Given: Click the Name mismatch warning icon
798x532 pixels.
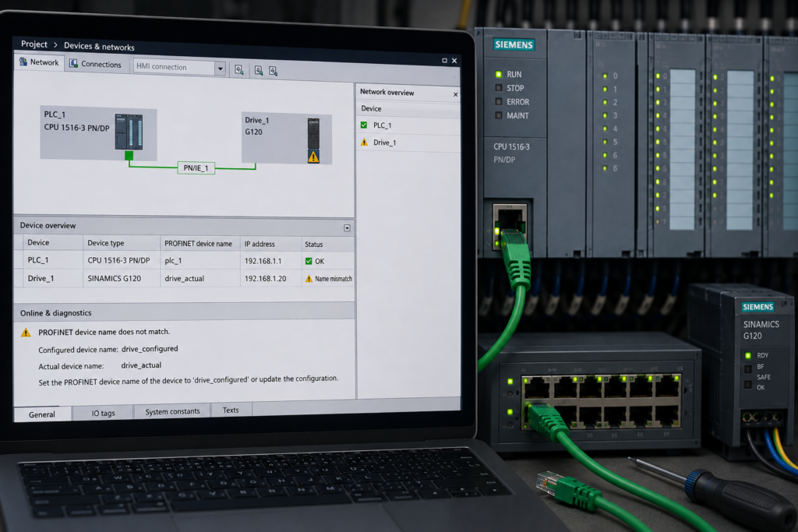Looking at the screenshot, I should (x=309, y=279).
